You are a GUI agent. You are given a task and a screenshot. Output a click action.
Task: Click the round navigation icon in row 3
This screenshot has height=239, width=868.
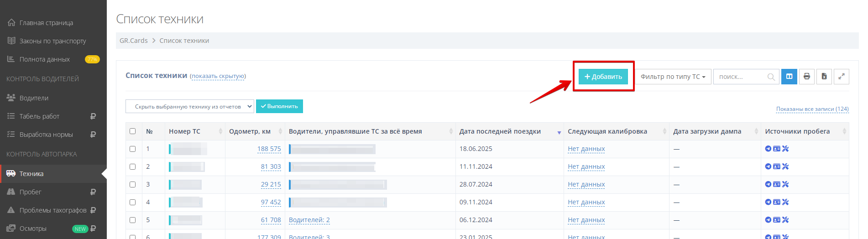pyautogui.click(x=768, y=184)
